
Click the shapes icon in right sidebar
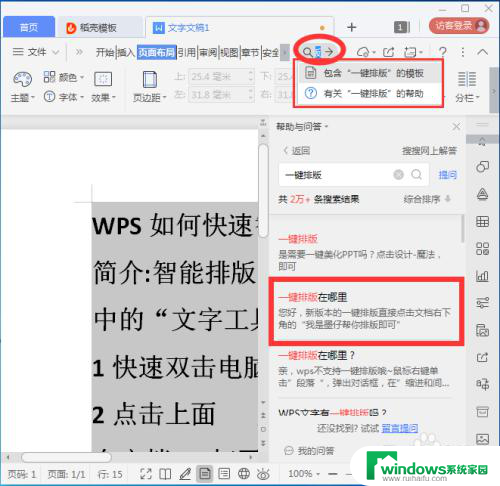coord(482,166)
